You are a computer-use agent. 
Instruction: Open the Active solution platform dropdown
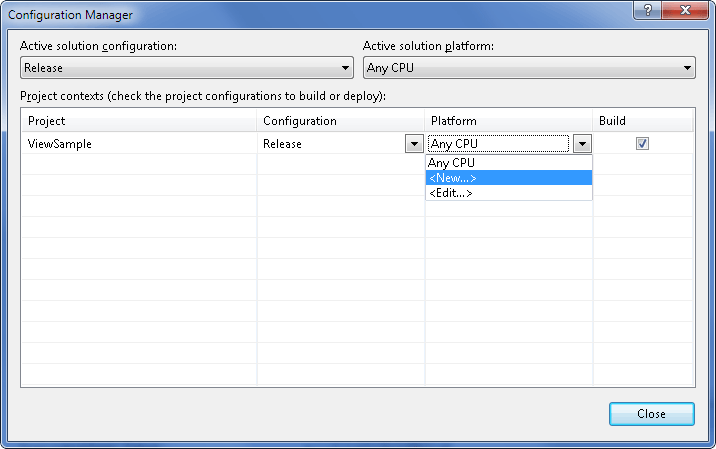click(528, 68)
